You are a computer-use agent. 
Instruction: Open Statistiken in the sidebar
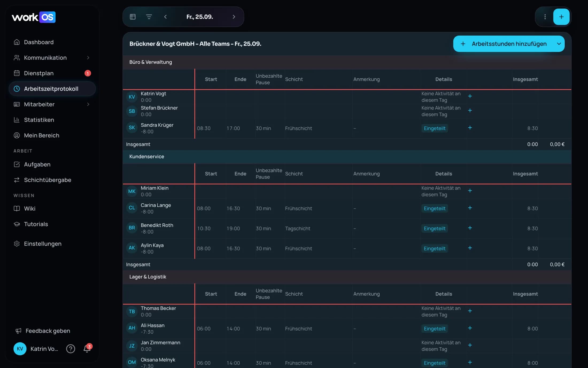tap(52, 120)
